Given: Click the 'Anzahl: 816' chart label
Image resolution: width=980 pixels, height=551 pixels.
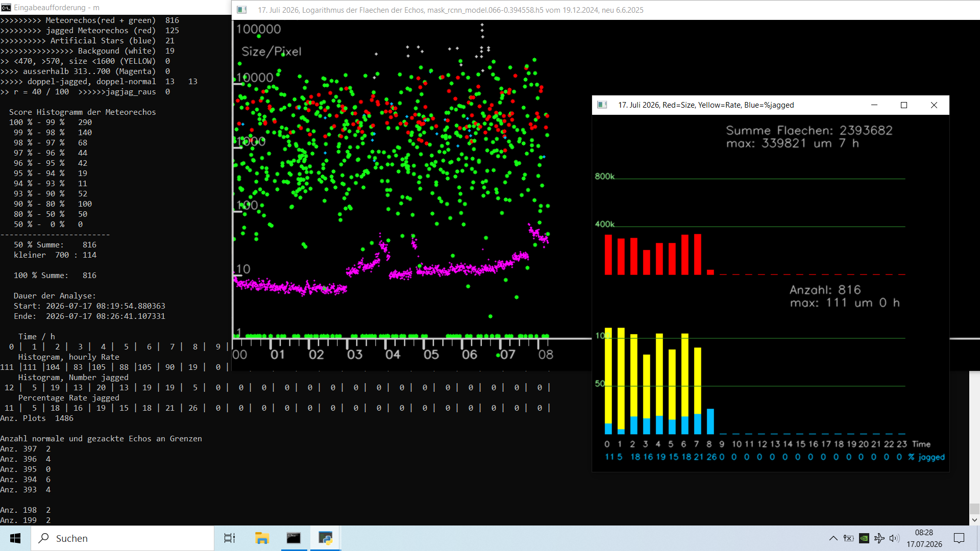Looking at the screenshot, I should [825, 290].
